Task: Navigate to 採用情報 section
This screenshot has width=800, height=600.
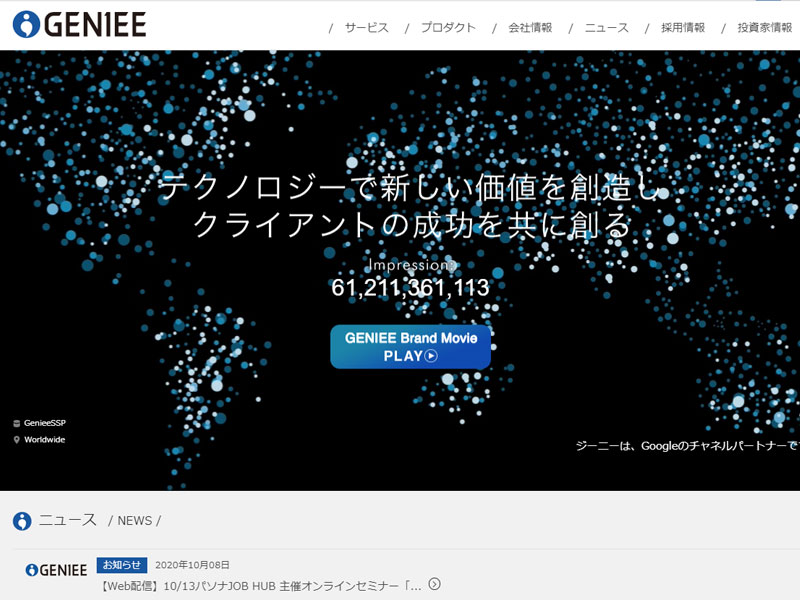Action: 683,28
